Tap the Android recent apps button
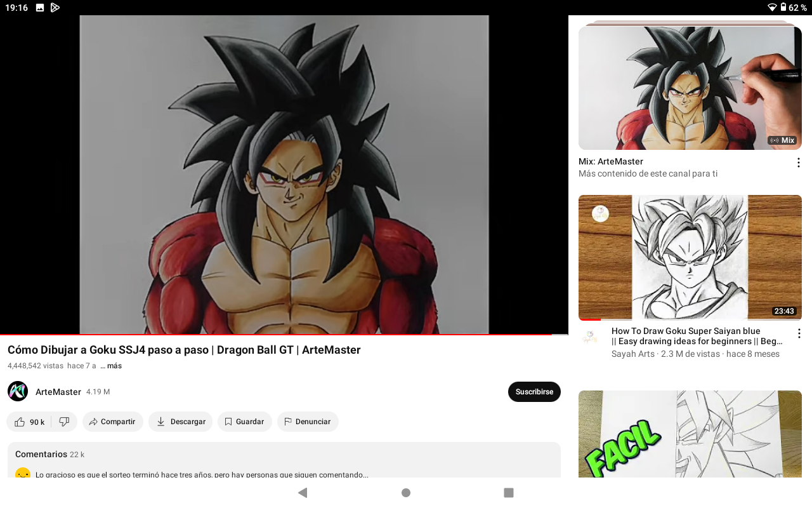 509,493
